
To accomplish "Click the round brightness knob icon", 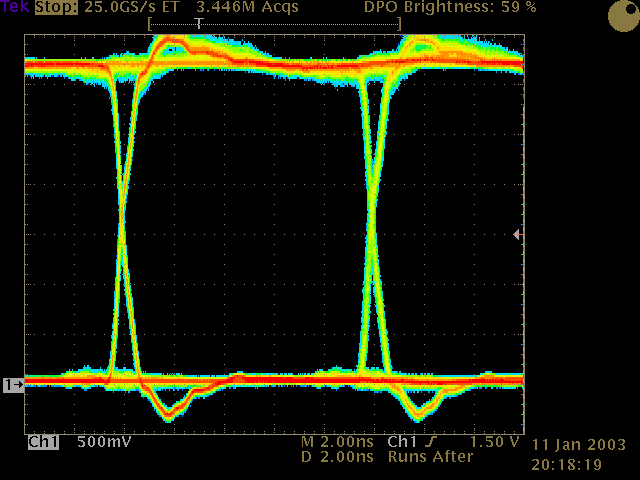I will click(623, 16).
